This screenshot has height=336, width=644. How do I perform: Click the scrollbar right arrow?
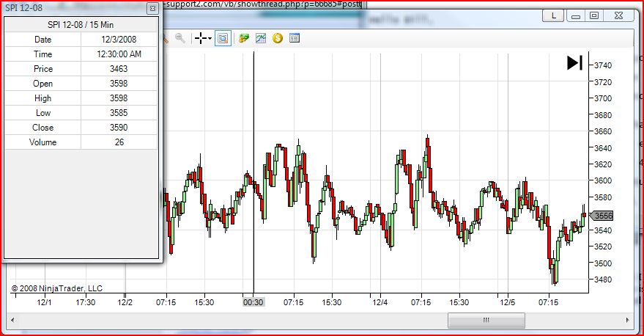628,320
